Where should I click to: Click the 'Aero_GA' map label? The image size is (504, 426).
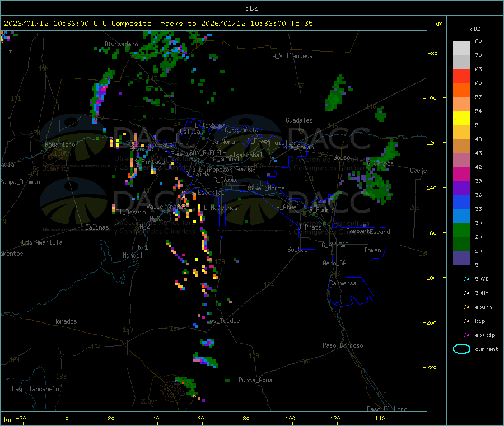pos(335,263)
